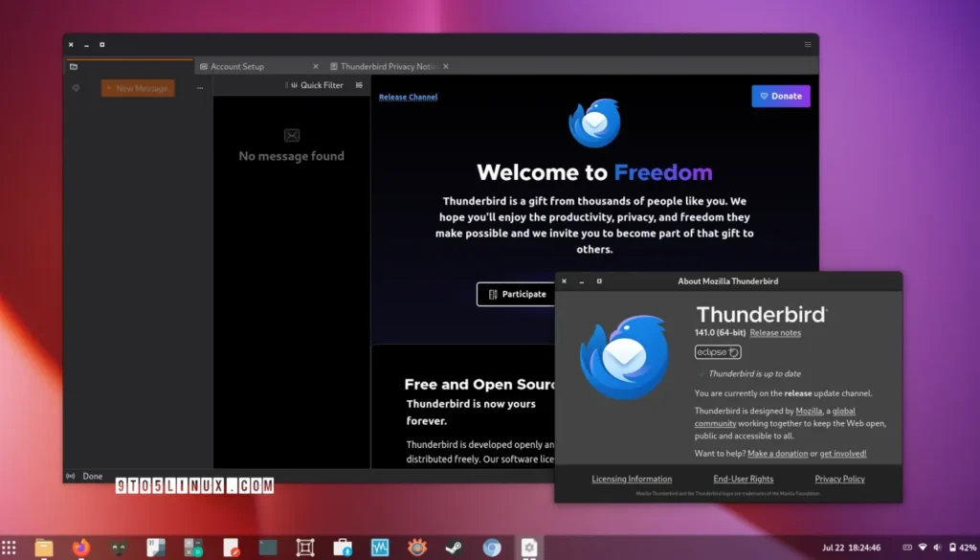Open Steam from the taskbar

(452, 548)
